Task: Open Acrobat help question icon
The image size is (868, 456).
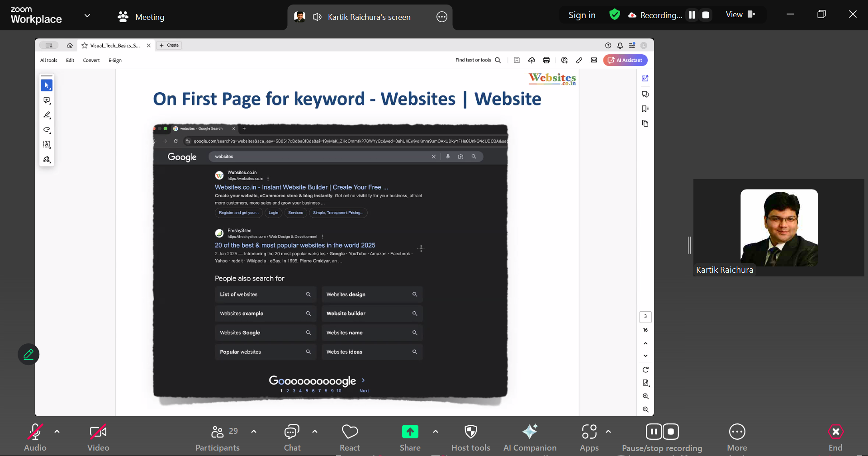Action: point(608,45)
